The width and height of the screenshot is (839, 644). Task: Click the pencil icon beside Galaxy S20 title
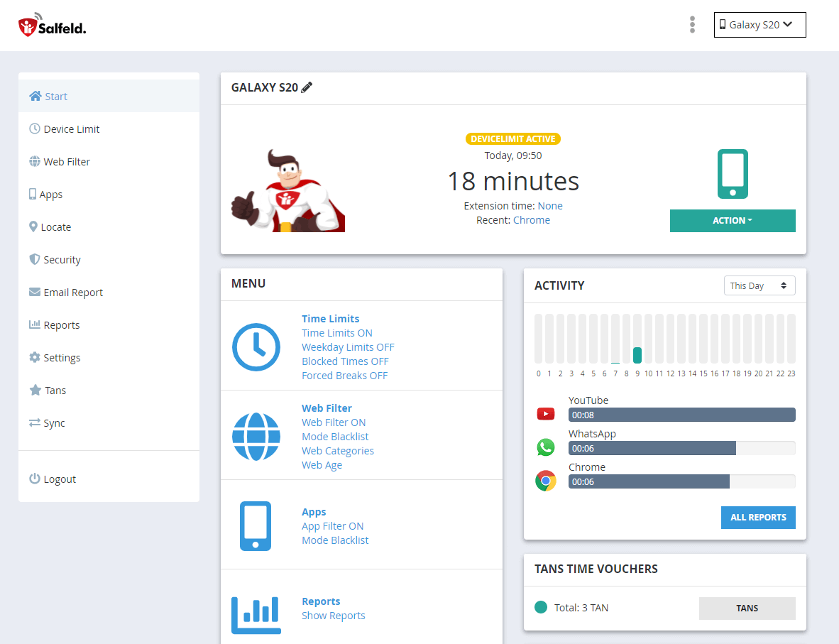307,87
